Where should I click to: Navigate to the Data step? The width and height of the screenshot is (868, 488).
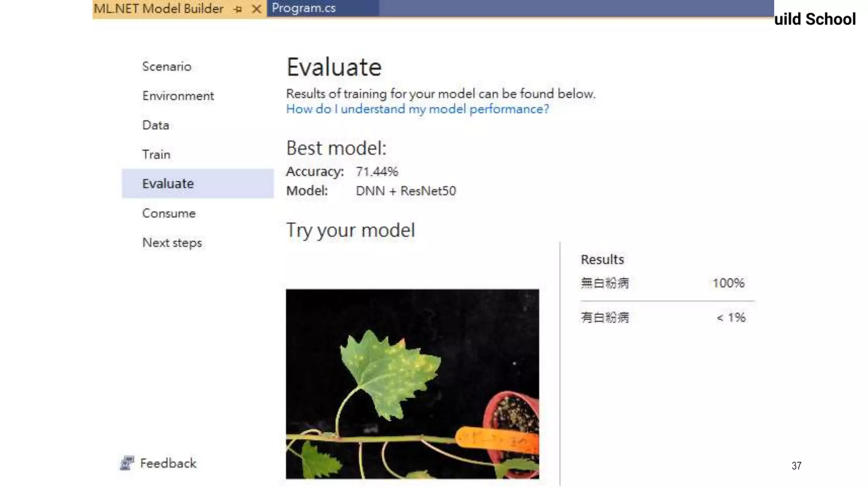[x=156, y=125]
